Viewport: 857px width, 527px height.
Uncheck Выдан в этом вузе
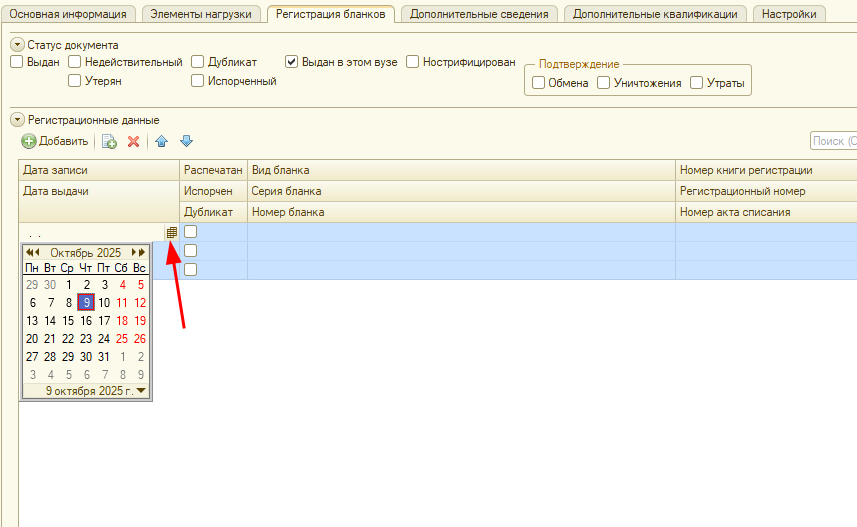coord(292,62)
